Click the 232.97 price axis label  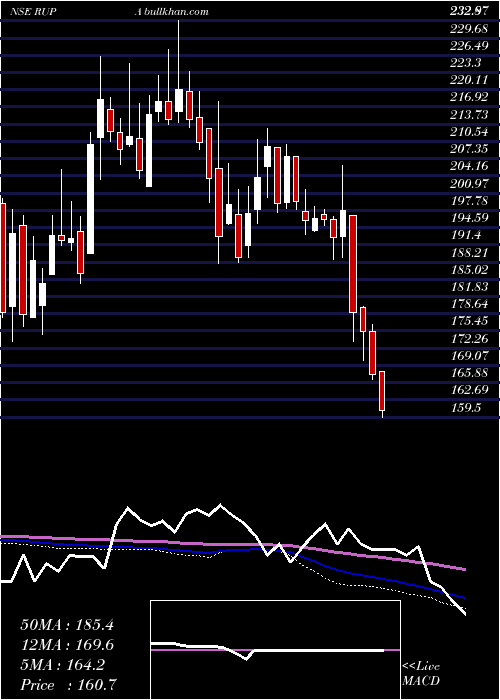point(469,12)
